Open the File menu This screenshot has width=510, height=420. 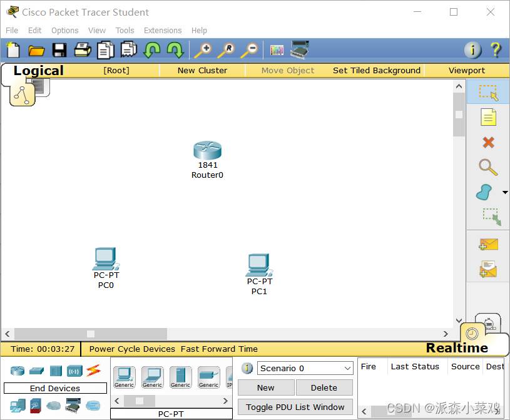(x=12, y=30)
